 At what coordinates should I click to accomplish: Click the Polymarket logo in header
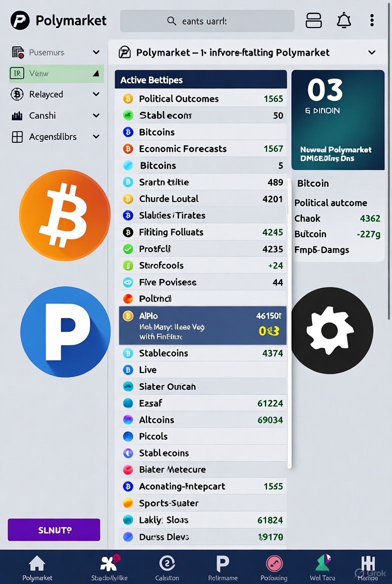20,20
